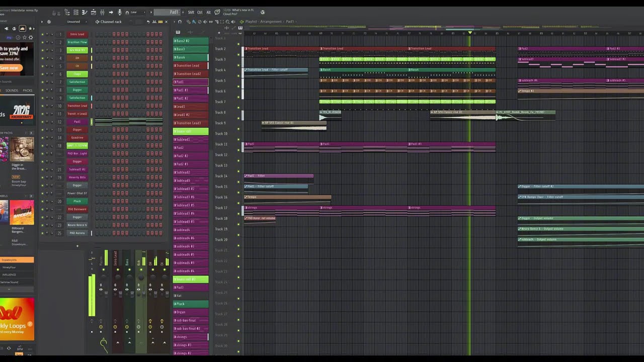Toggle the Bass mixer track mute LED
Screen dimensions: 644x362
coord(129,270)
